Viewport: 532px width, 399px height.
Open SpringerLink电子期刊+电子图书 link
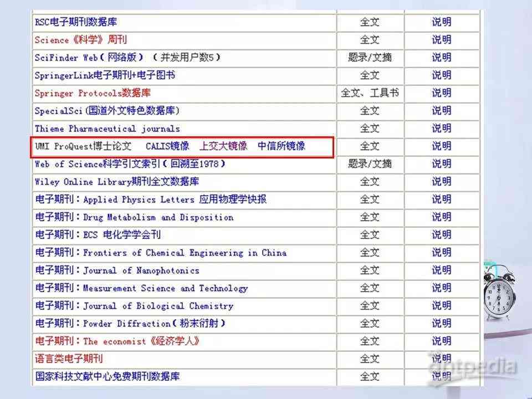pos(105,75)
